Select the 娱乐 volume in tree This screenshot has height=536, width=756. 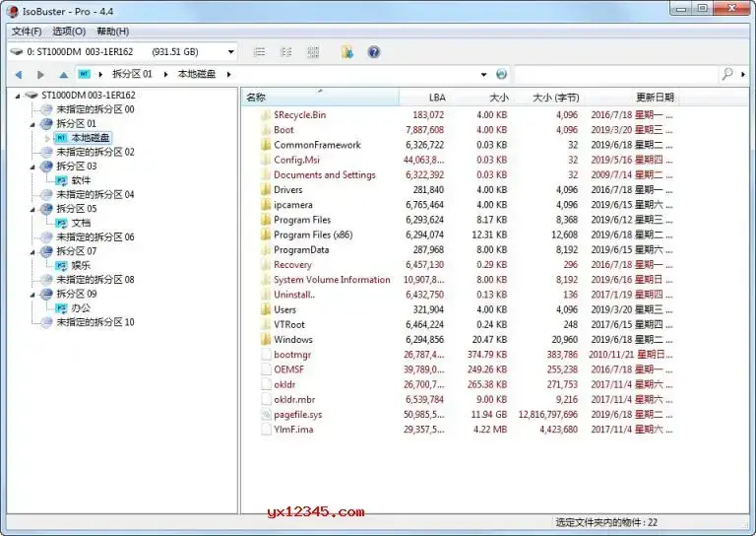(81, 265)
